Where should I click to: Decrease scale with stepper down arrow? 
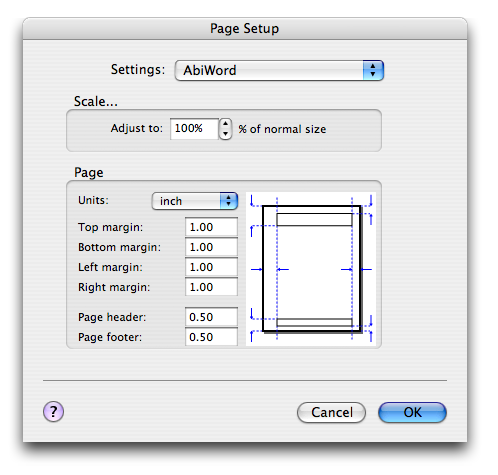click(226, 134)
